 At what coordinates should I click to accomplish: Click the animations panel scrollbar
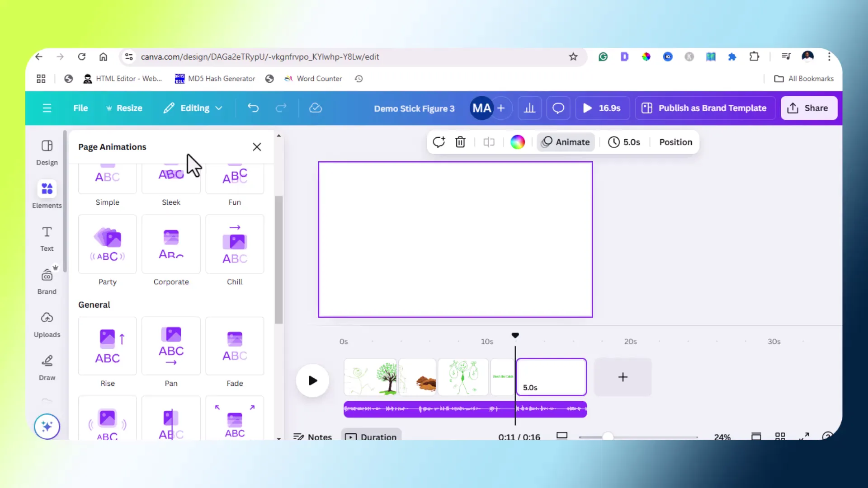[x=278, y=260]
